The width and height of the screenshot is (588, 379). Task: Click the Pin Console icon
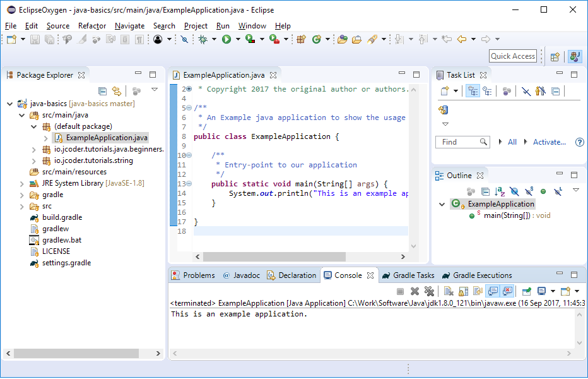(x=527, y=291)
